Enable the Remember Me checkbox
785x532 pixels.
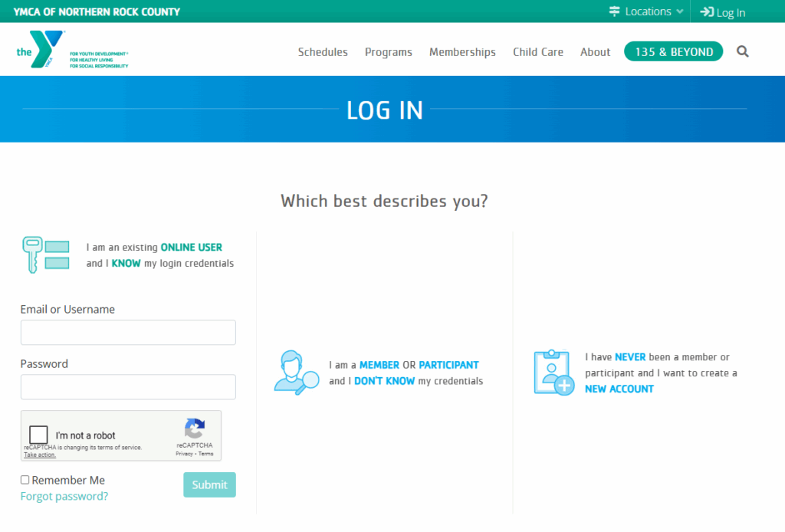pyautogui.click(x=25, y=480)
